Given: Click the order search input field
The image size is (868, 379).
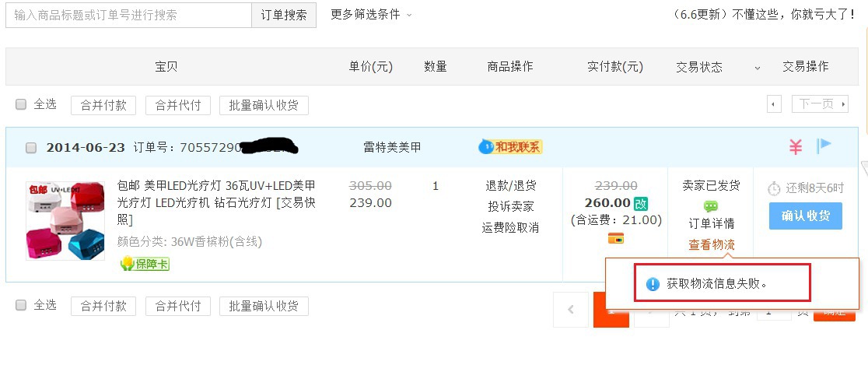Looking at the screenshot, I should [x=129, y=15].
